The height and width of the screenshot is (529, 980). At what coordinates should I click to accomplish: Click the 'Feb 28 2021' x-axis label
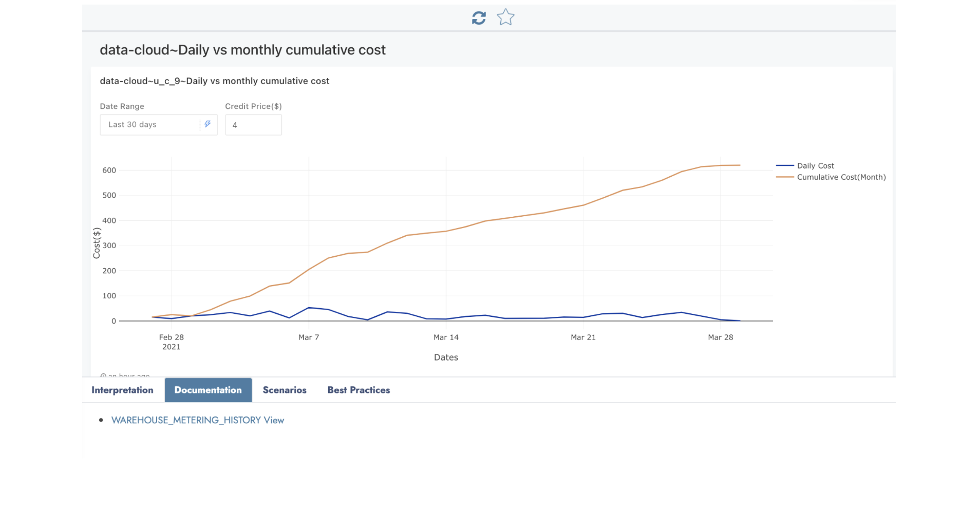click(172, 342)
